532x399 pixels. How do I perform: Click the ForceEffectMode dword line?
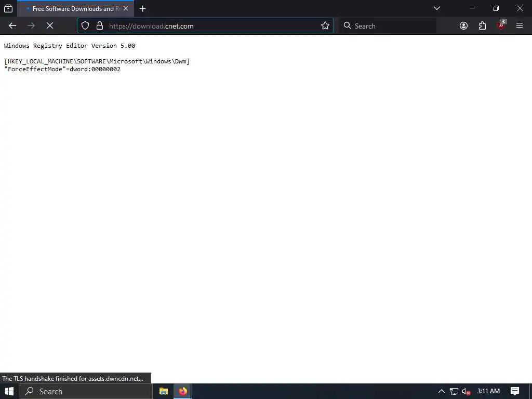62,69
